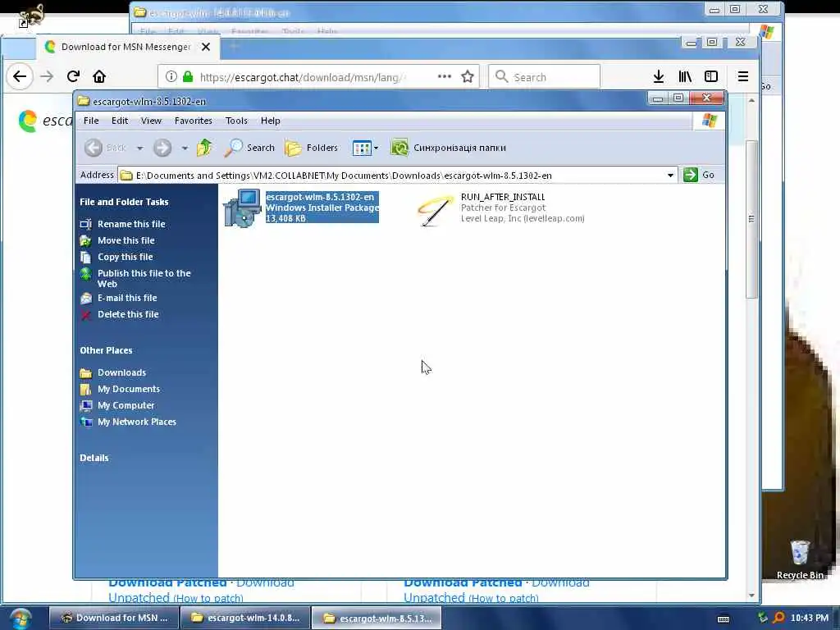Viewport: 840px width, 630px height.
Task: Open the Tools menu
Action: coord(236,121)
